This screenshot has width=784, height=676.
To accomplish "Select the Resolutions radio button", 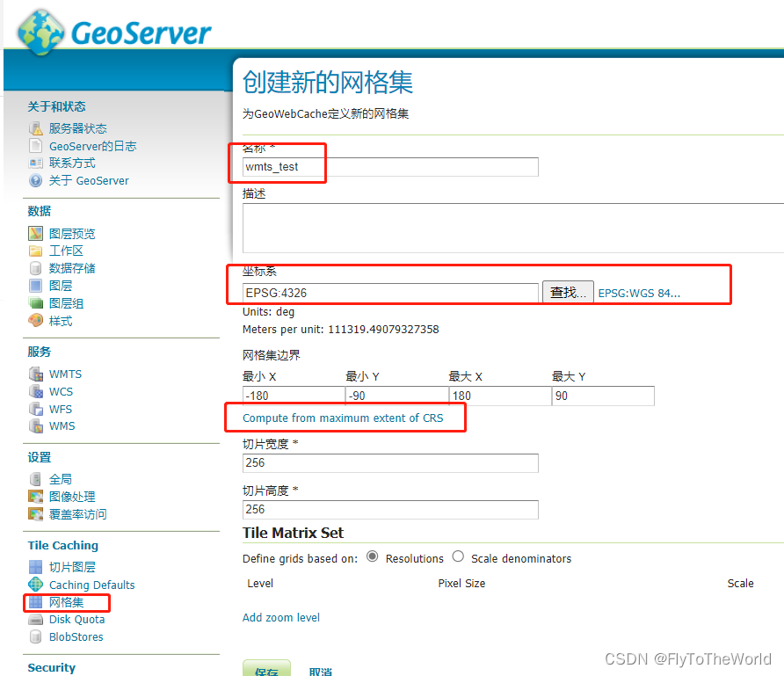I will coord(373,557).
